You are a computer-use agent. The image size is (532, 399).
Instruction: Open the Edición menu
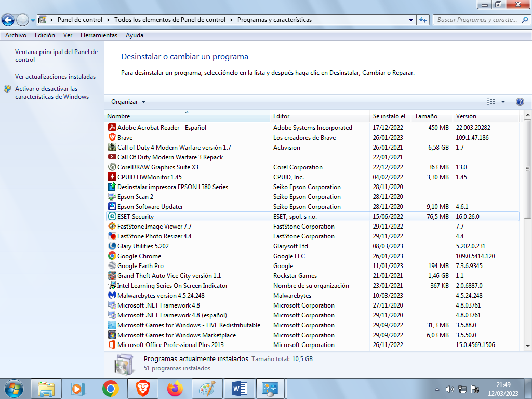pyautogui.click(x=45, y=35)
